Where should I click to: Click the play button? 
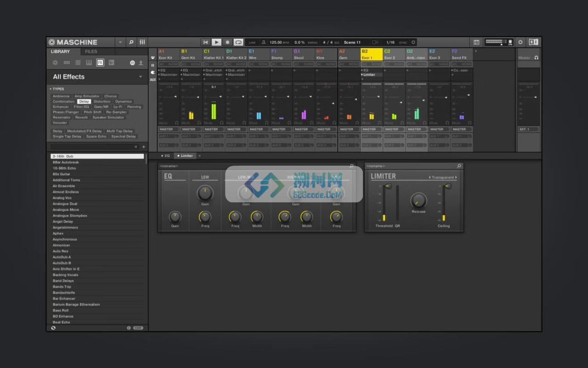click(x=216, y=42)
